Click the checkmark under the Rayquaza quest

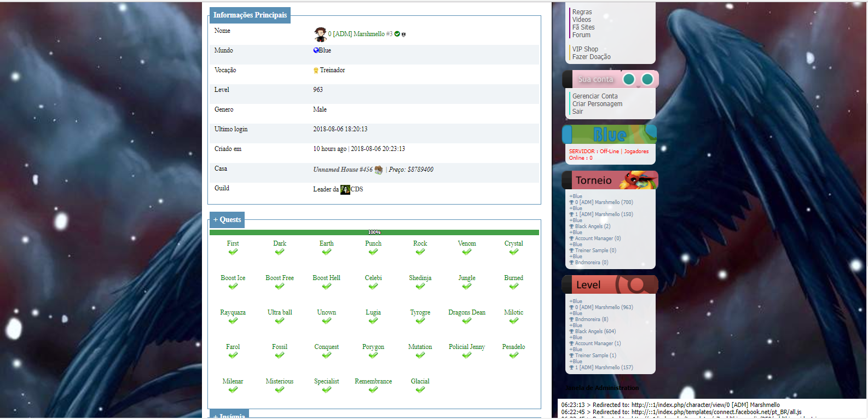[x=233, y=321]
